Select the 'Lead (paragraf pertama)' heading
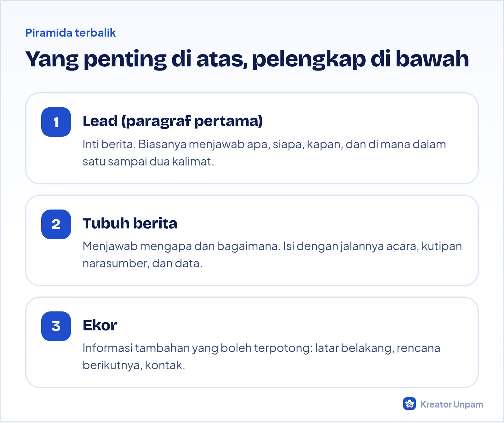 [x=173, y=121]
